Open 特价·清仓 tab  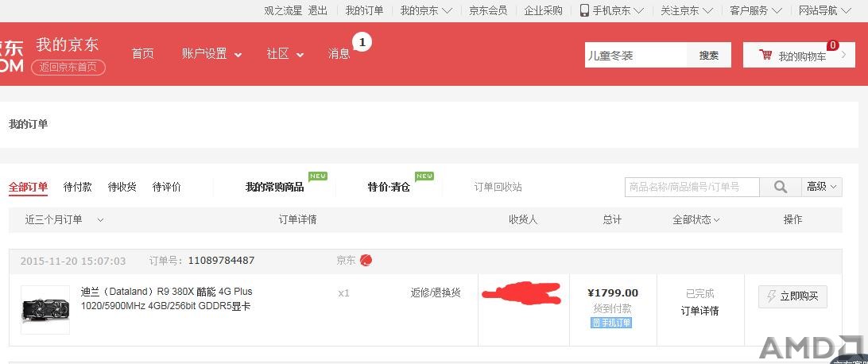(x=389, y=187)
